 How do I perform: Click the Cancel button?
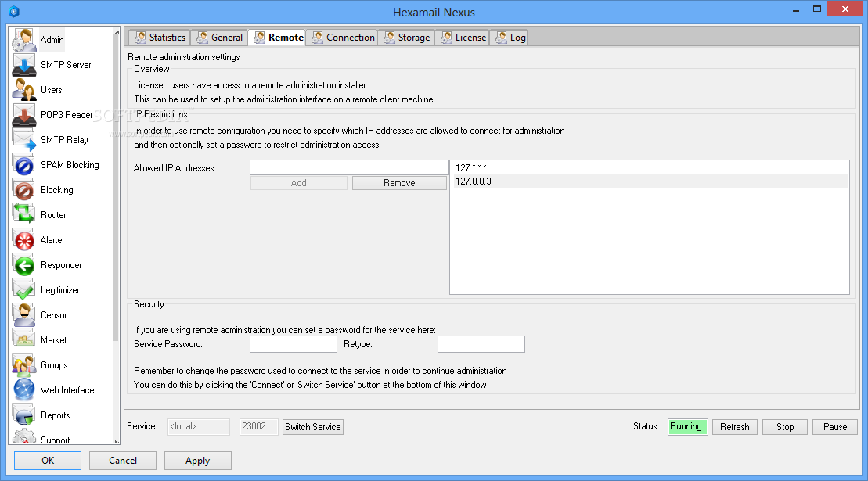[123, 461]
